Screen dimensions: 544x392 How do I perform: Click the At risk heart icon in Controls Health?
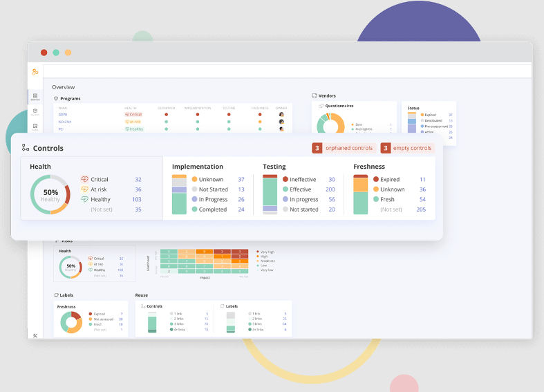click(84, 189)
